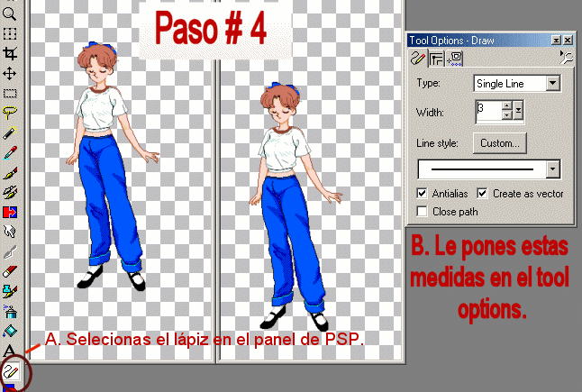582x392 pixels.
Task: Disable the Antialias checkbox
Action: (x=423, y=194)
